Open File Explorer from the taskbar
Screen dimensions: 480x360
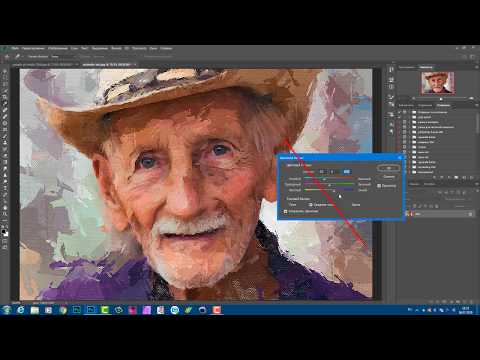point(35,310)
